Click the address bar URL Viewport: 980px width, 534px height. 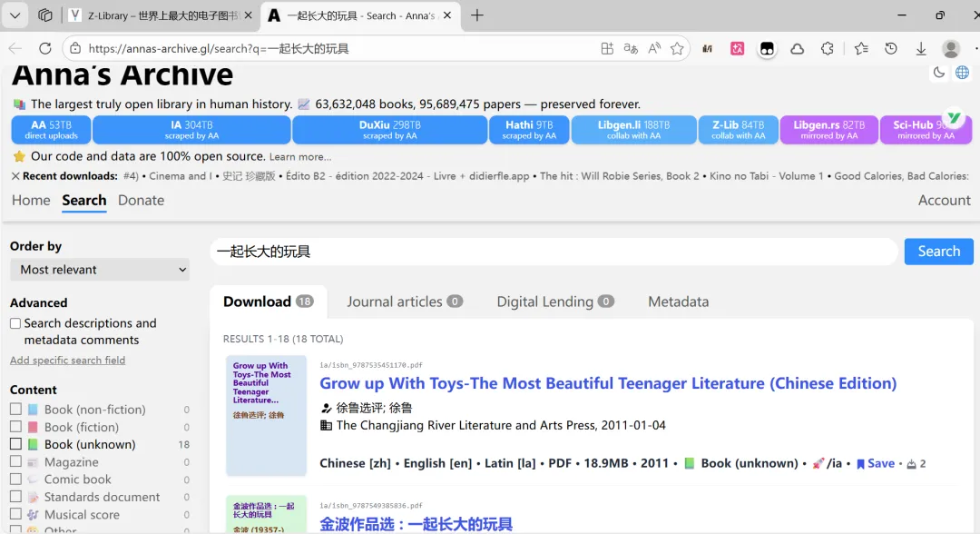pyautogui.click(x=218, y=49)
